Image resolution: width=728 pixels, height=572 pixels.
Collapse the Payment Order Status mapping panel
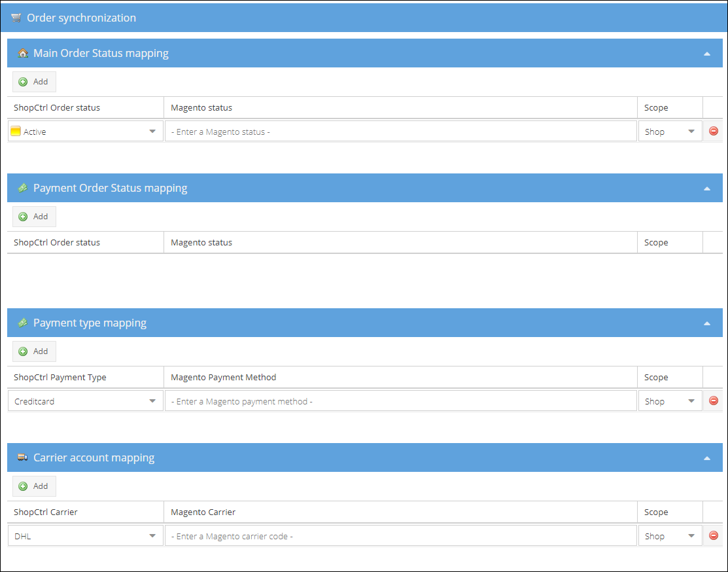pyautogui.click(x=706, y=188)
